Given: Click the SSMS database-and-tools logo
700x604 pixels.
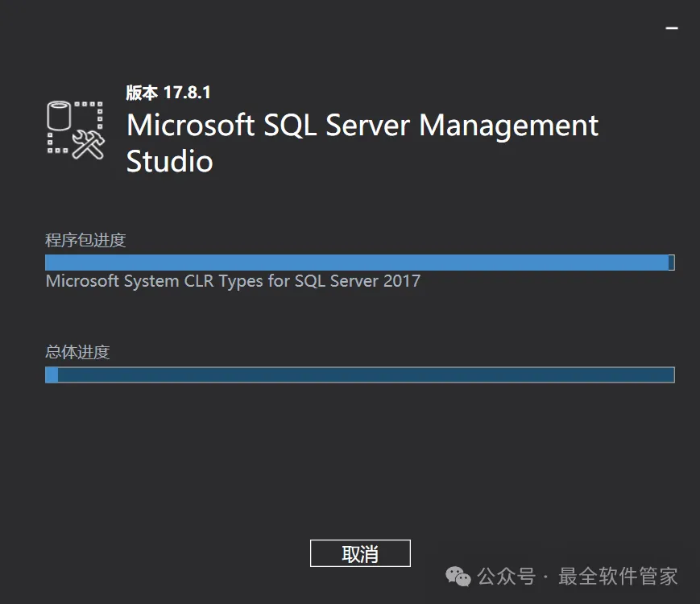Looking at the screenshot, I should [76, 129].
